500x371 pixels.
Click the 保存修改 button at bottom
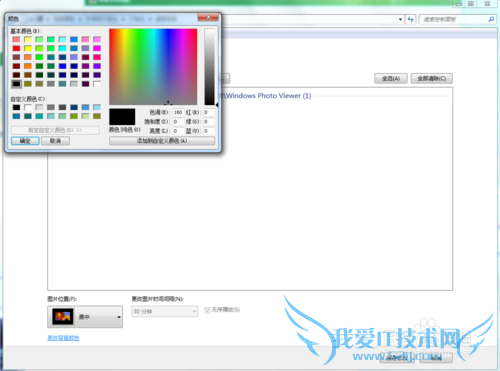point(397,358)
